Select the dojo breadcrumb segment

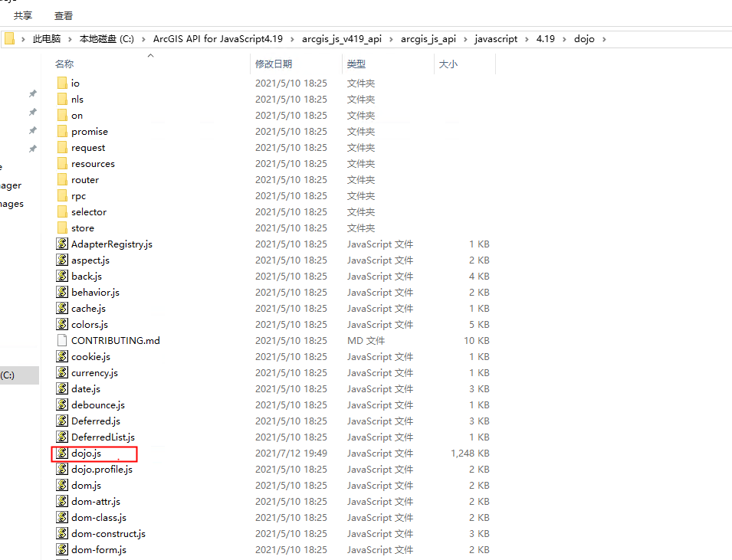pyautogui.click(x=585, y=39)
